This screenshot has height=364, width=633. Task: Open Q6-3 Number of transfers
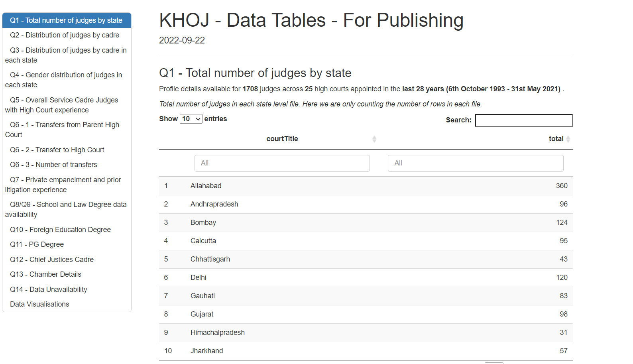[x=53, y=165]
